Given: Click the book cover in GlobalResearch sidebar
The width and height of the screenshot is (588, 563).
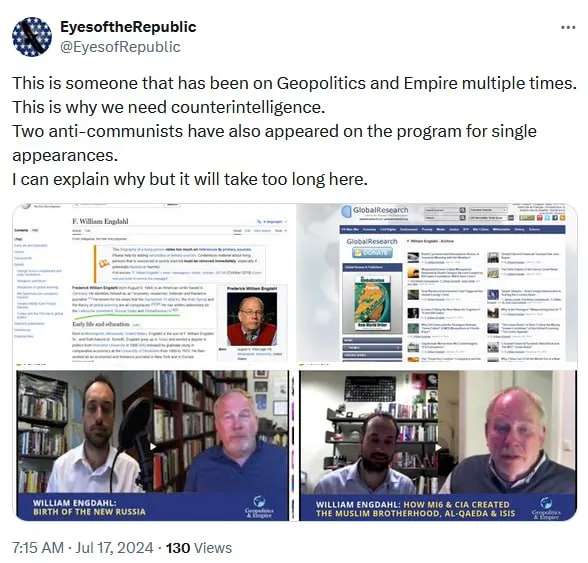Looking at the screenshot, I should click(x=372, y=303).
